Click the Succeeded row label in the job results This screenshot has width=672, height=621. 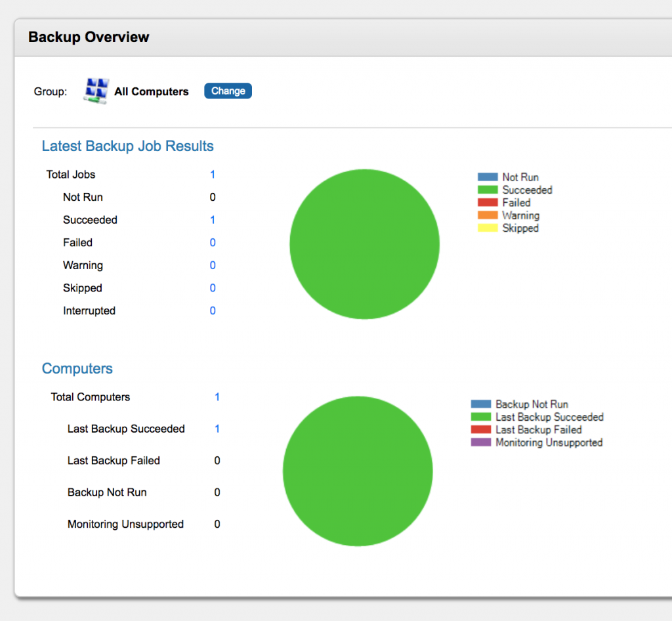90,220
